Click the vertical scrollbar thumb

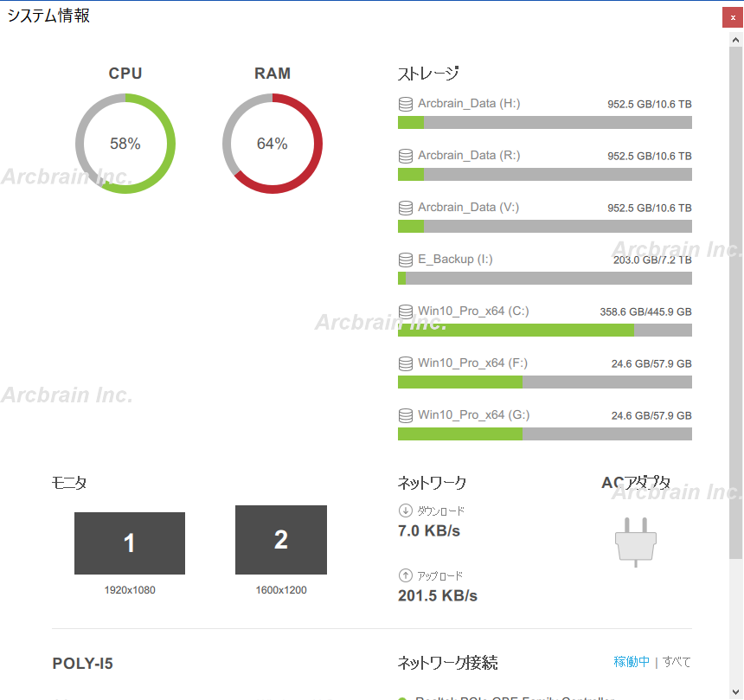tap(736, 303)
